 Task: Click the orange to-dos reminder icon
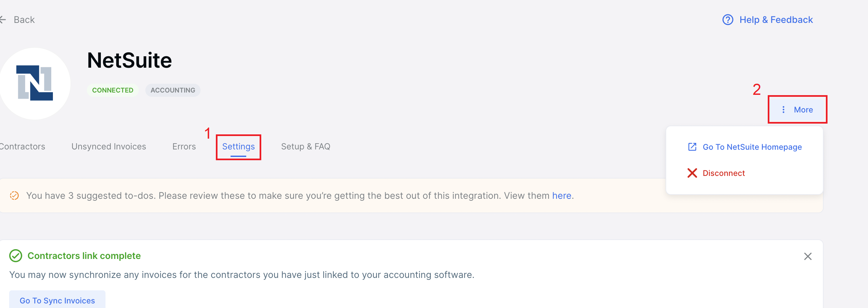[14, 195]
